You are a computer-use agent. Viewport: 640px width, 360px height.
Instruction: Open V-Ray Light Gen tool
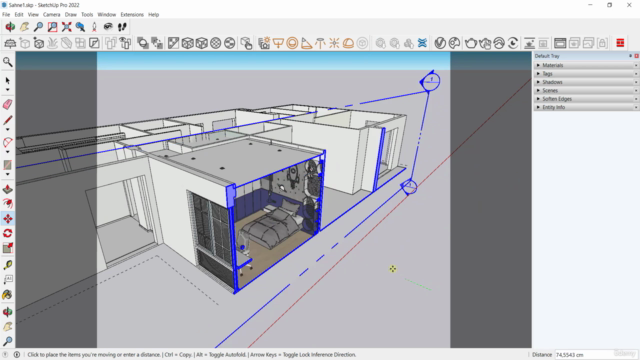(264, 43)
